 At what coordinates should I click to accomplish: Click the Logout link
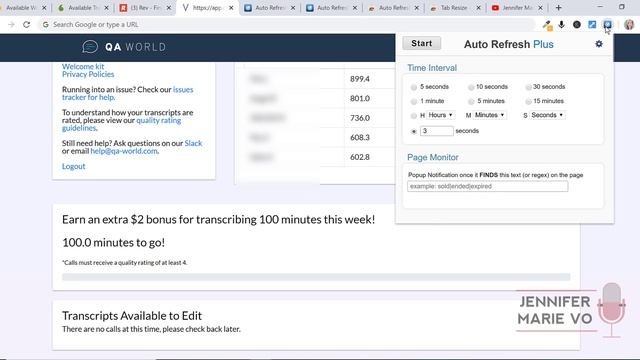pyautogui.click(x=73, y=166)
